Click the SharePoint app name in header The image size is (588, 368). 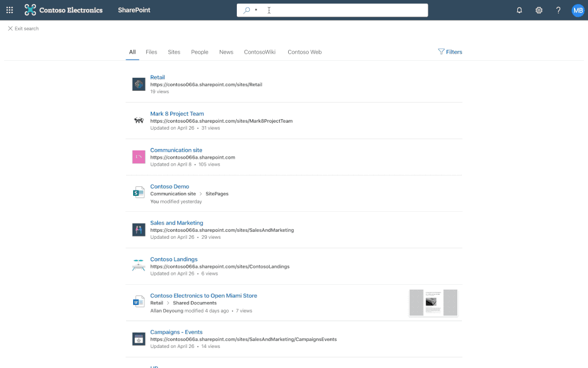tap(134, 10)
